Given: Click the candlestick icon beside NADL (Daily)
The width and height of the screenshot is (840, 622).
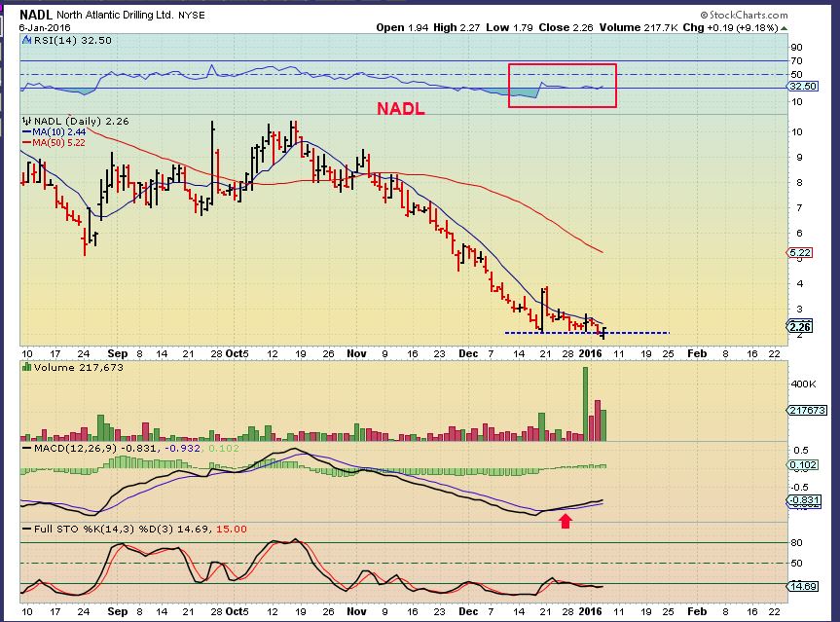Looking at the screenshot, I should [27, 121].
